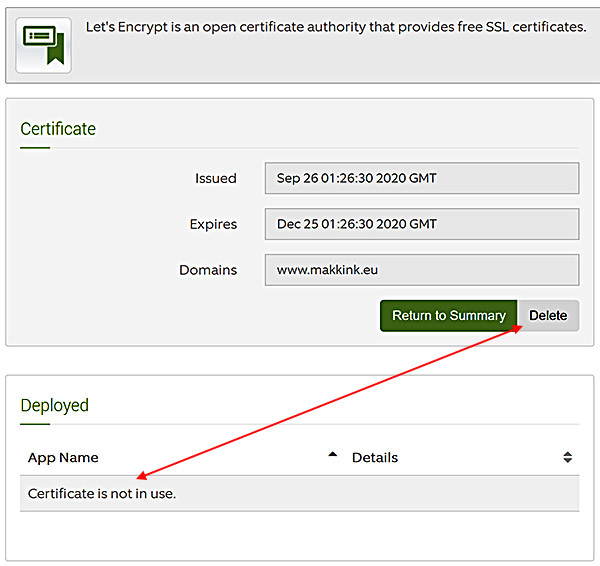Screen dimensions: 600x566
Task: Click the green accent bar under Deployed heading
Action: click(35, 424)
